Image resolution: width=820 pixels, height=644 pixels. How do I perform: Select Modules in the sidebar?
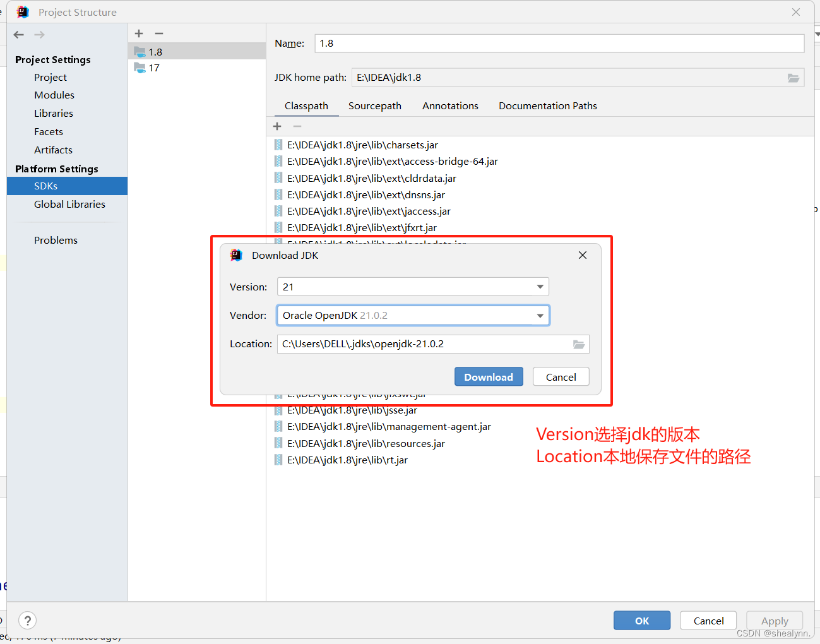(x=54, y=95)
